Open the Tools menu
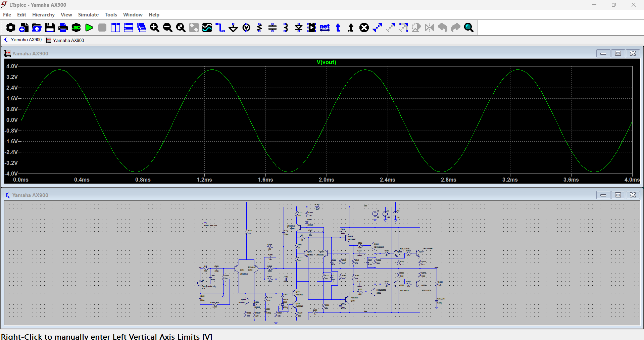The width and height of the screenshot is (644, 340). [111, 15]
